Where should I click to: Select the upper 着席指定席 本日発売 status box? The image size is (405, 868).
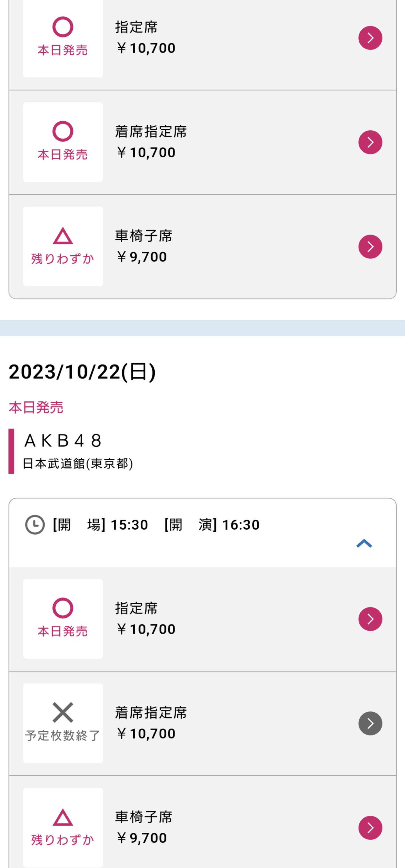(x=63, y=142)
